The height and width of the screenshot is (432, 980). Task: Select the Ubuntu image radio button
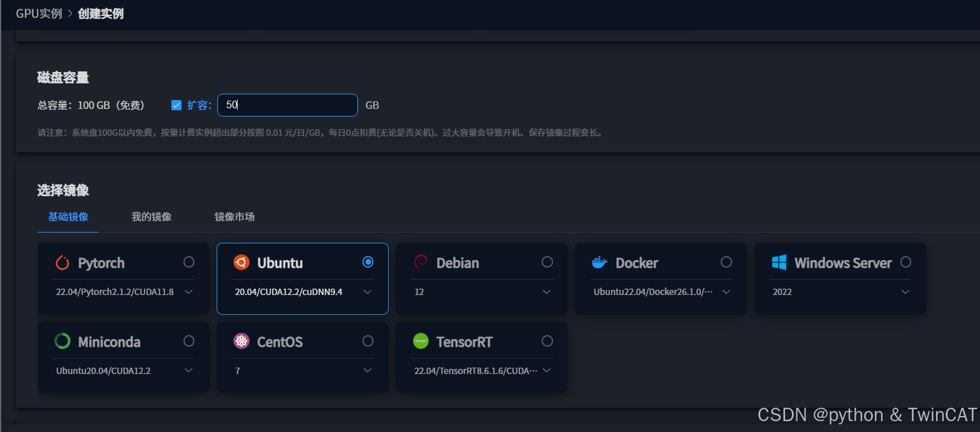click(x=368, y=262)
